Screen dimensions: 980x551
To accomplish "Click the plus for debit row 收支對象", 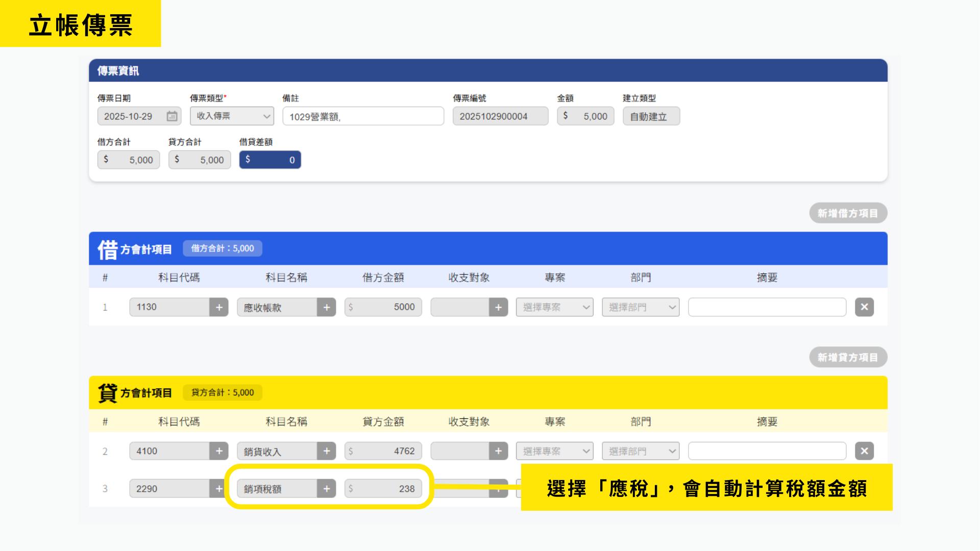I will (498, 307).
